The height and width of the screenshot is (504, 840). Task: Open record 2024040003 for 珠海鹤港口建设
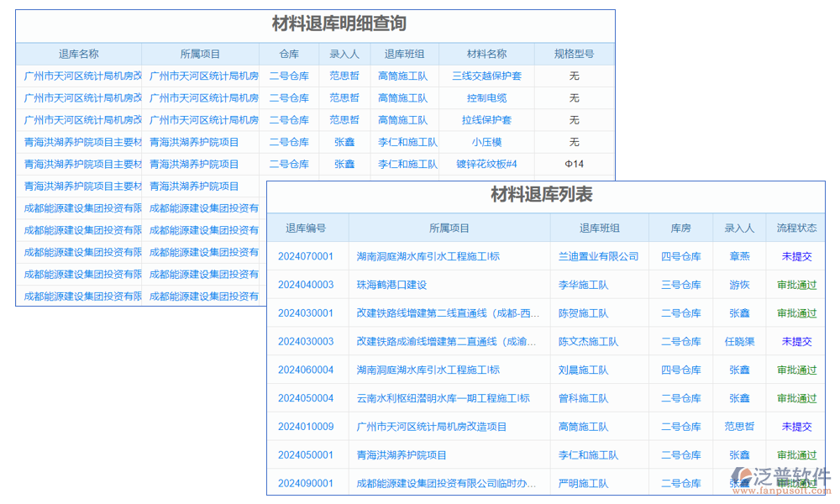307,285
